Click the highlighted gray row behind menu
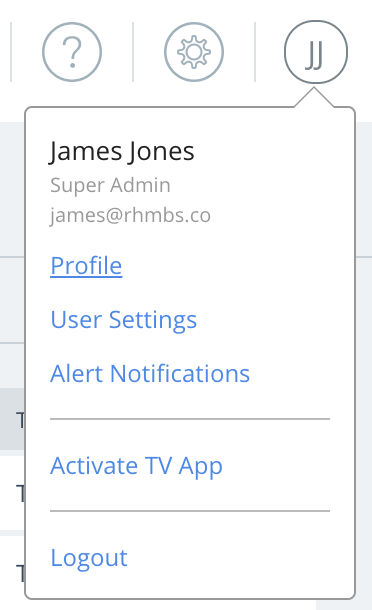372x610 pixels. pyautogui.click(x=12, y=419)
